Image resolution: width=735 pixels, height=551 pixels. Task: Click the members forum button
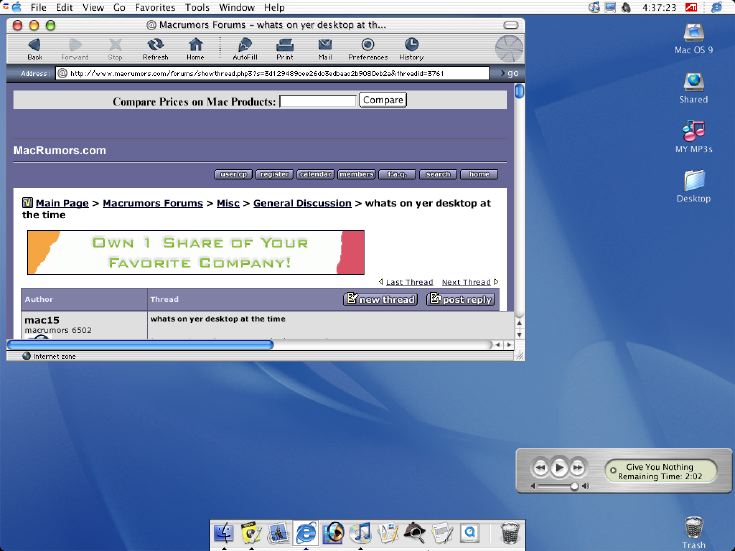pyautogui.click(x=356, y=174)
